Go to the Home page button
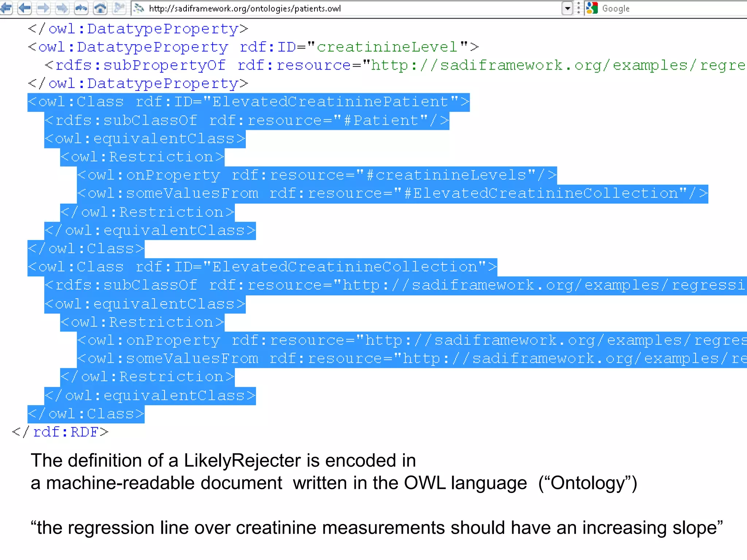The height and width of the screenshot is (560, 747). (x=100, y=8)
